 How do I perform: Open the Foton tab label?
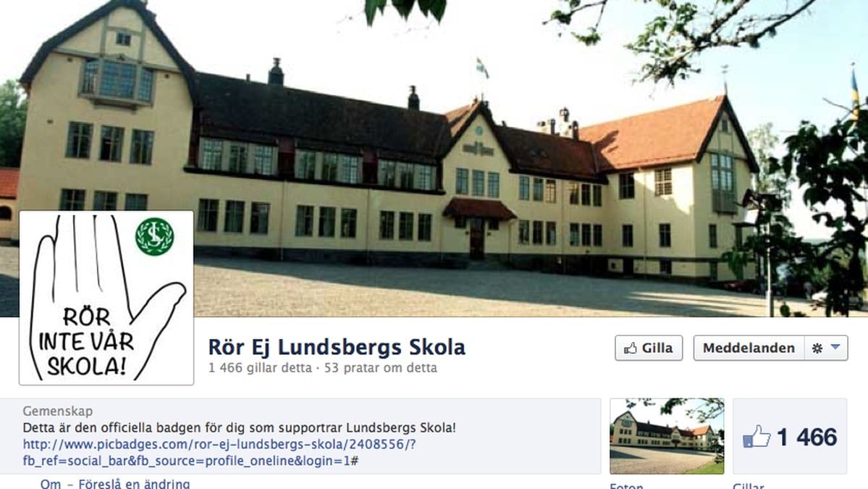pyautogui.click(x=626, y=485)
